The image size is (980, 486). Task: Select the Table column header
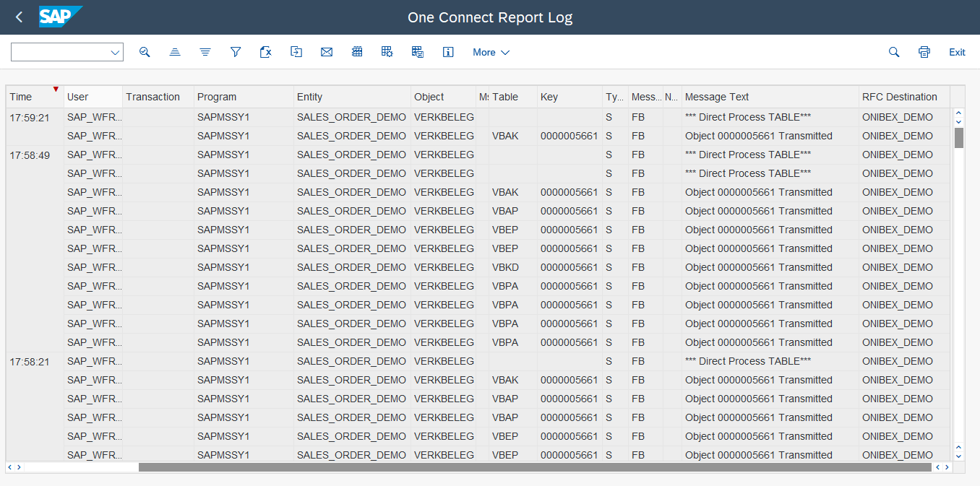(x=513, y=97)
